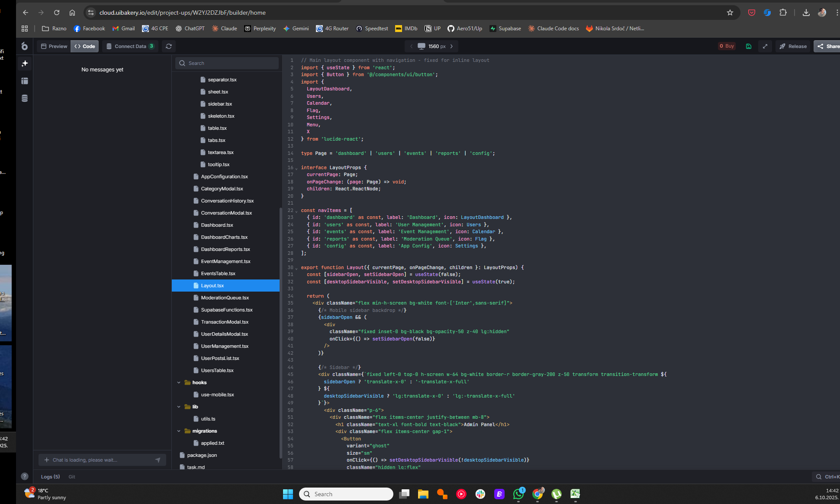Open the Git tab
Screen dimensions: 840x504
coord(72,477)
